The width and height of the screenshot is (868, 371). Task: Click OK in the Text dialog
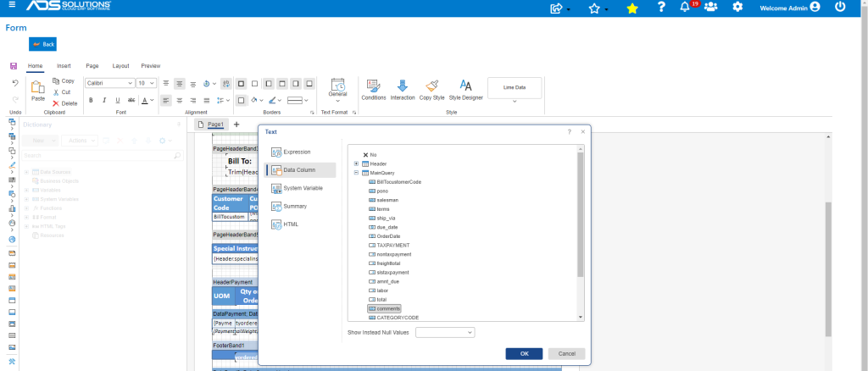[x=524, y=354]
